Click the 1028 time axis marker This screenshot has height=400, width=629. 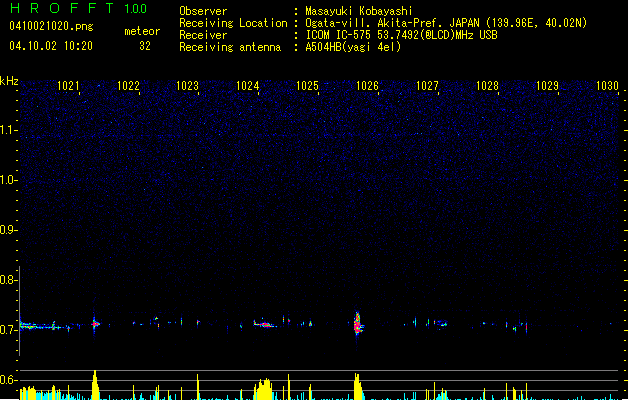[x=487, y=85]
